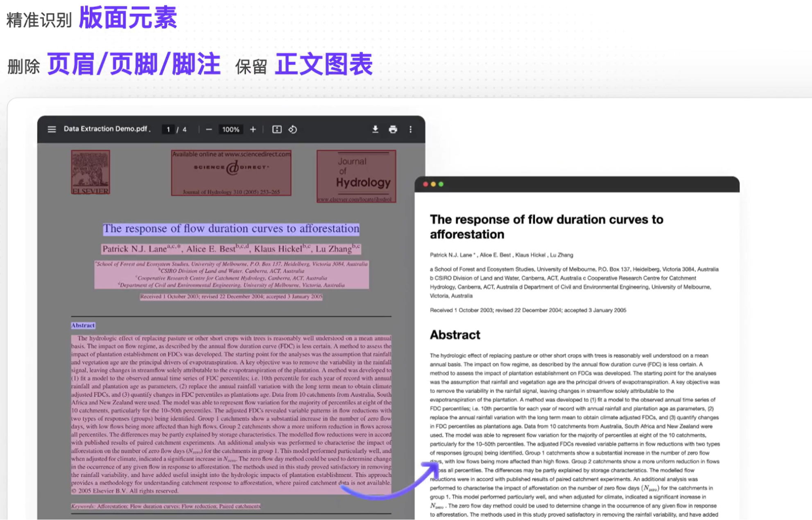This screenshot has width=812, height=520.
Task: Open the more actions three-dot menu
Action: (x=411, y=129)
